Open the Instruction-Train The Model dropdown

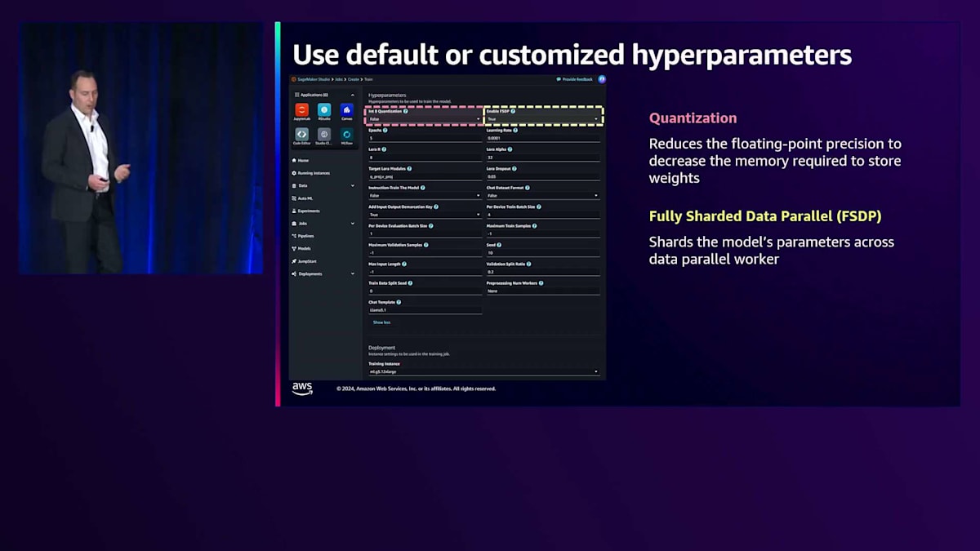pyautogui.click(x=425, y=196)
